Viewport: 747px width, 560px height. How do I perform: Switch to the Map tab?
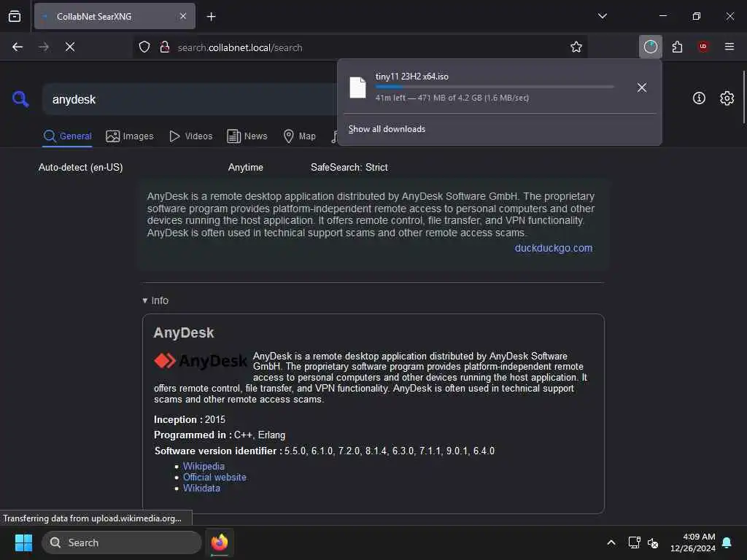click(300, 136)
